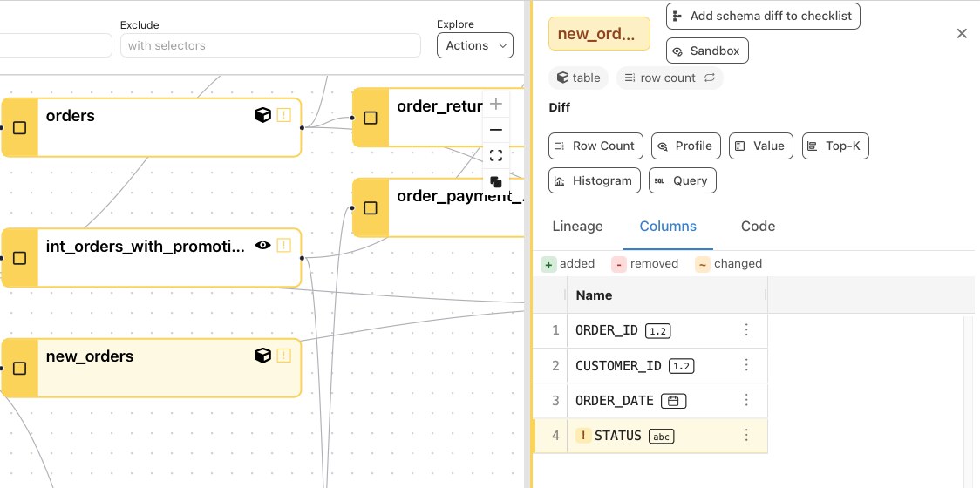Run the Histogram diff

tap(595, 180)
